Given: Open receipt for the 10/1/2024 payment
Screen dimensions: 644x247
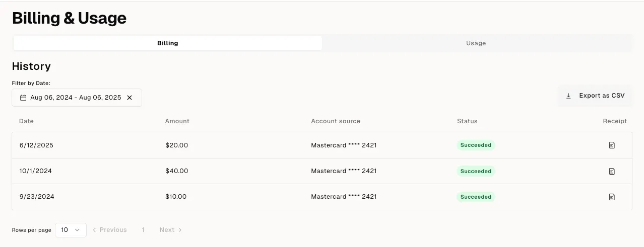Looking at the screenshot, I should click(612, 171).
